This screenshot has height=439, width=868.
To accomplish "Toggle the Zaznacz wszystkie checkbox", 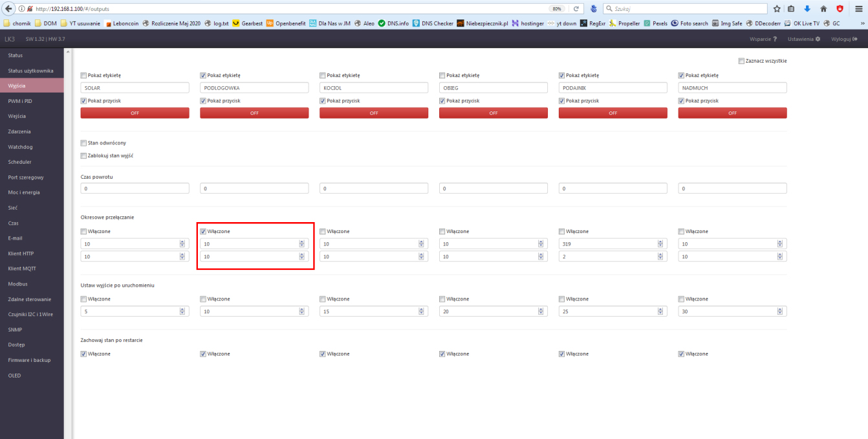I will [741, 61].
